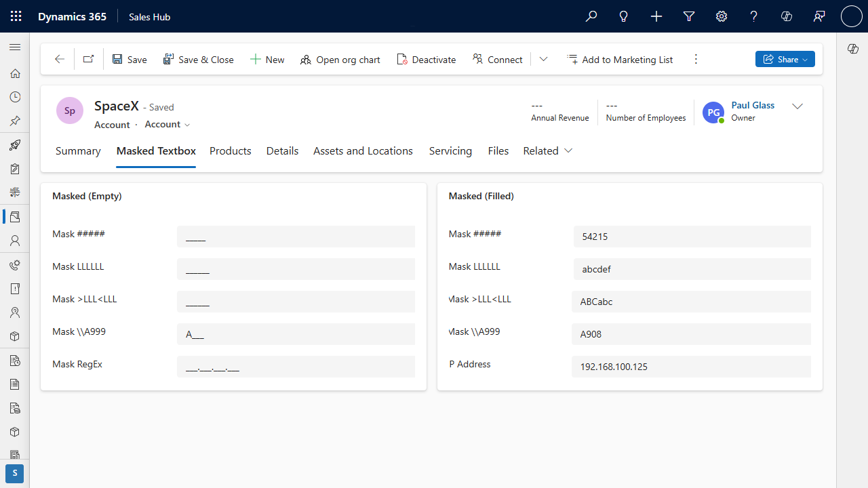
Task: Click Open org chart
Action: tap(340, 60)
